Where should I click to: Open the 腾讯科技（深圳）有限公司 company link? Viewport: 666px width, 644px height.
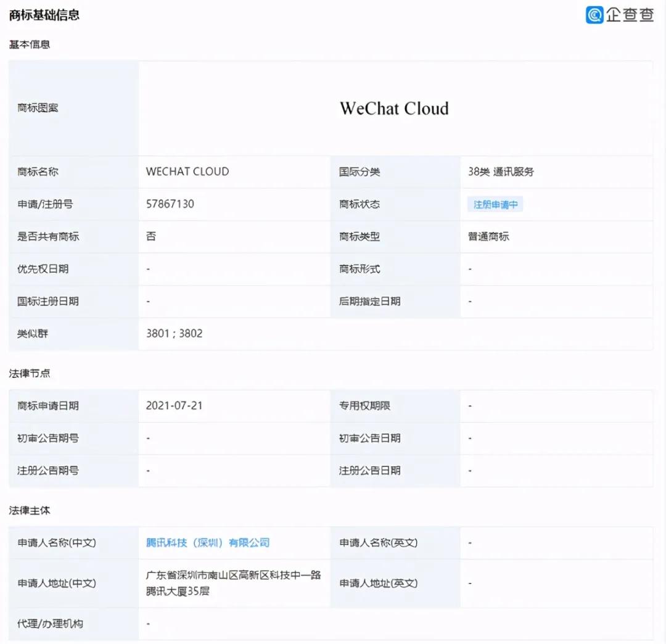[207, 543]
